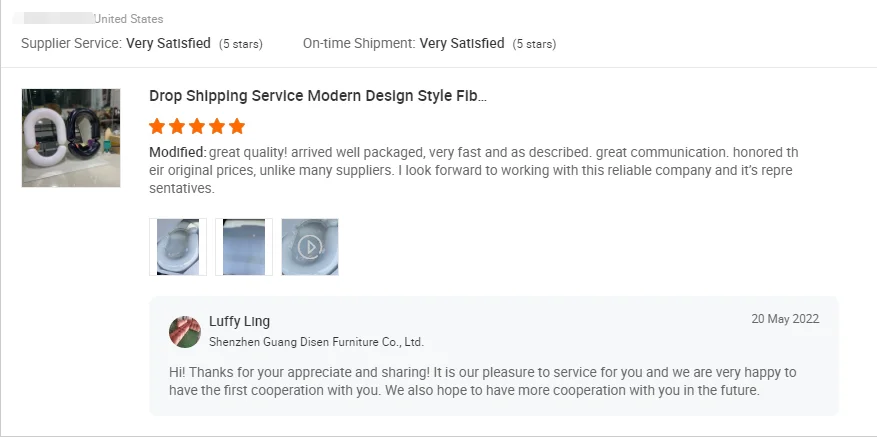
Task: Click the fourth orange rating star
Action: 217,126
